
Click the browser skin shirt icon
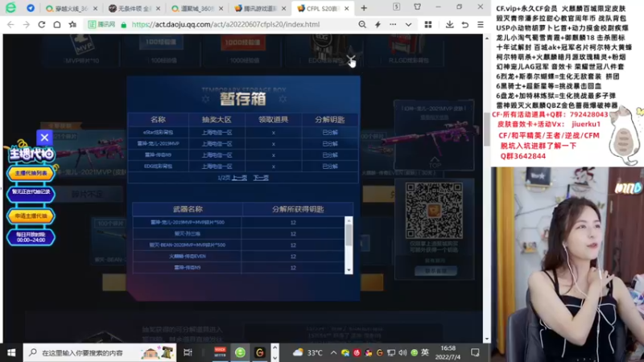[x=417, y=6]
